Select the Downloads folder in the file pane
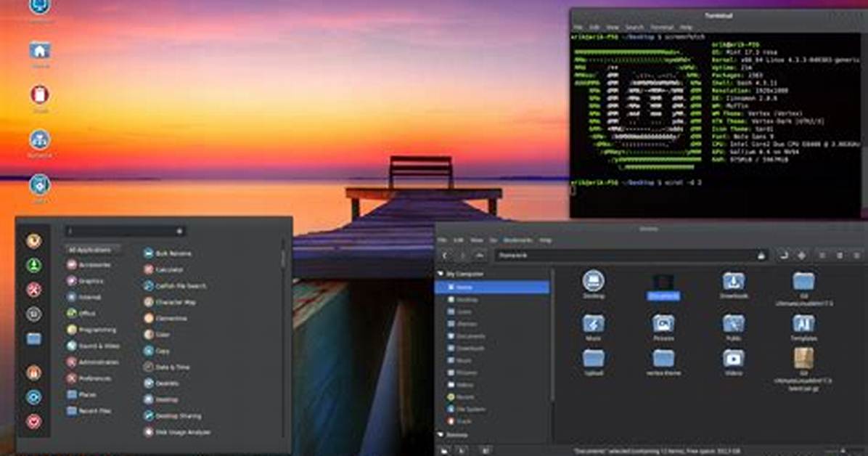 (734, 285)
